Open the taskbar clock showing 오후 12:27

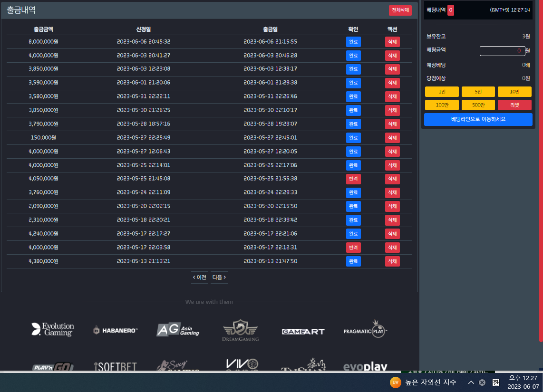point(523,382)
